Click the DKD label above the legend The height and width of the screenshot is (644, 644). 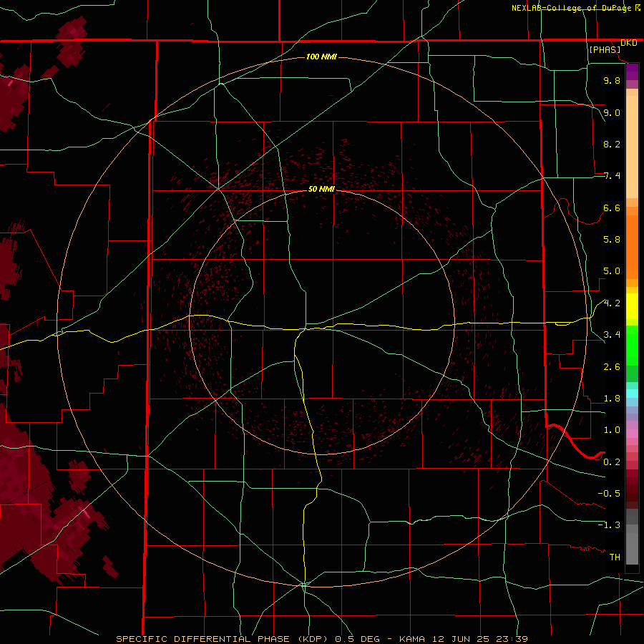point(629,43)
